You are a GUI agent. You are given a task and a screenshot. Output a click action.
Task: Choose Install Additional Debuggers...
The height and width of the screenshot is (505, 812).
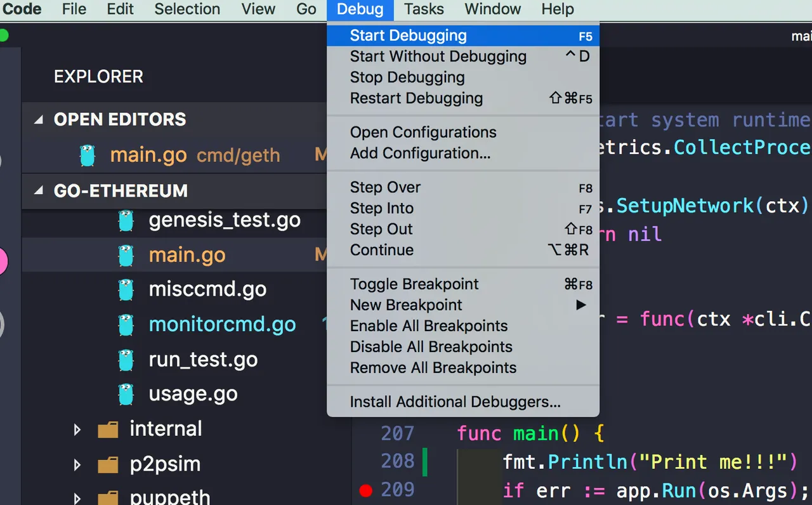463,402
